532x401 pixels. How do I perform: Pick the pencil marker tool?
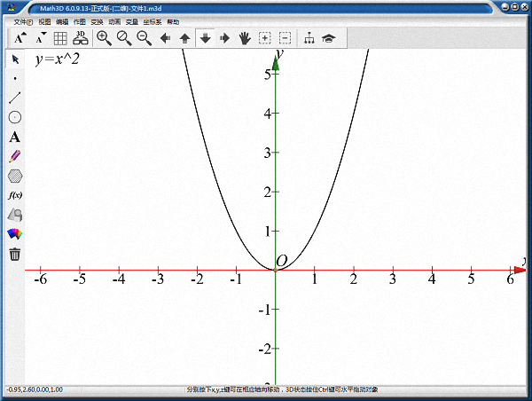coord(14,156)
